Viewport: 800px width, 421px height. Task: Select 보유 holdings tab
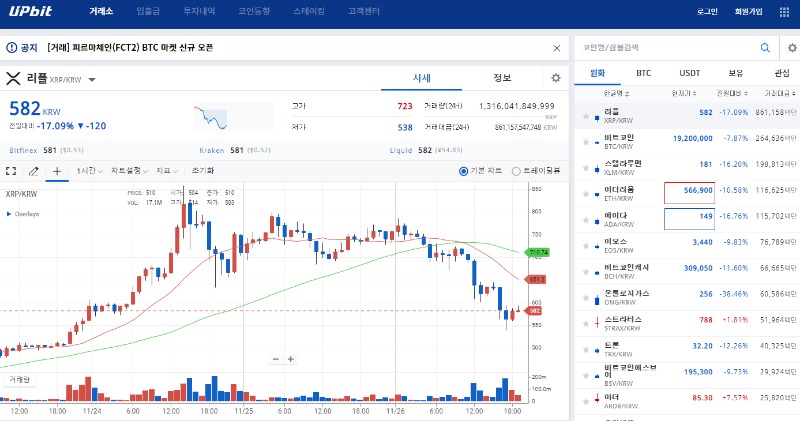tap(735, 73)
